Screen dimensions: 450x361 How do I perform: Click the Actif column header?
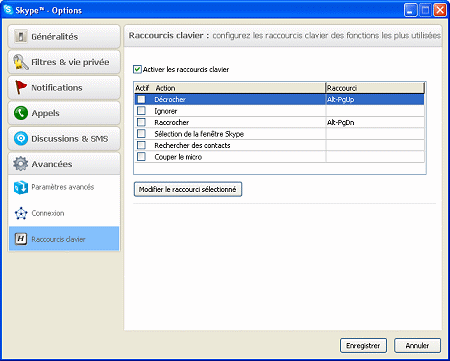click(143, 88)
